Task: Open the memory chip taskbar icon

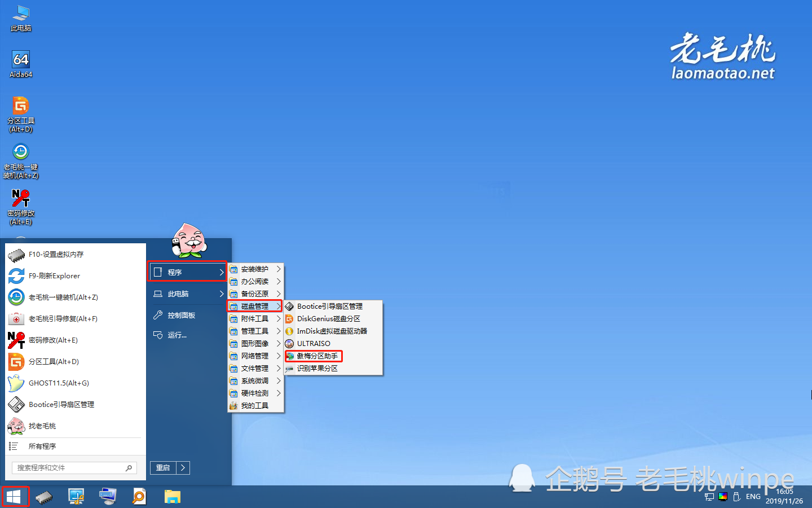Action: coord(44,497)
